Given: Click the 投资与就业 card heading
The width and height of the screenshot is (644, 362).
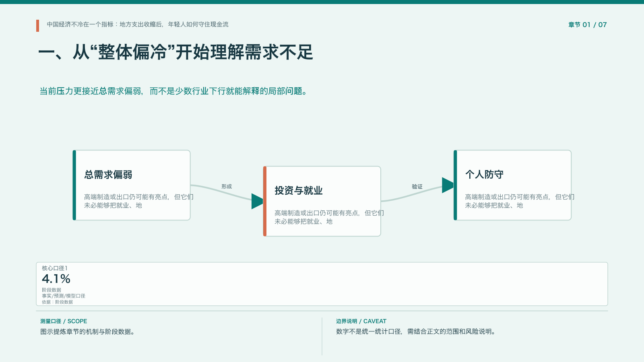Looking at the screenshot, I should 299,191.
